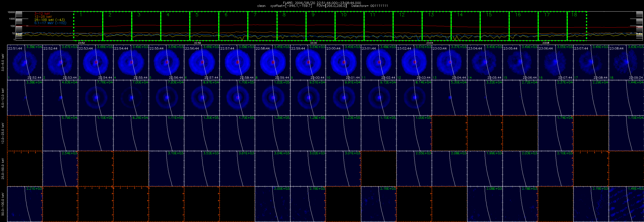644x222 pixels.
Task: Click the yellow '25-100 keV (-43)' legend entry
Action: pos(49,20)
